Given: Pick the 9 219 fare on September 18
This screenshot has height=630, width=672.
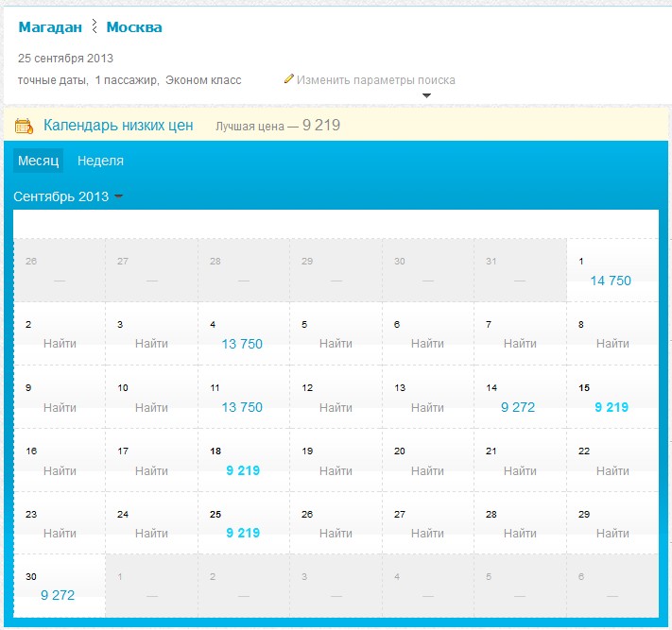Looking at the screenshot, I should click(x=242, y=470).
